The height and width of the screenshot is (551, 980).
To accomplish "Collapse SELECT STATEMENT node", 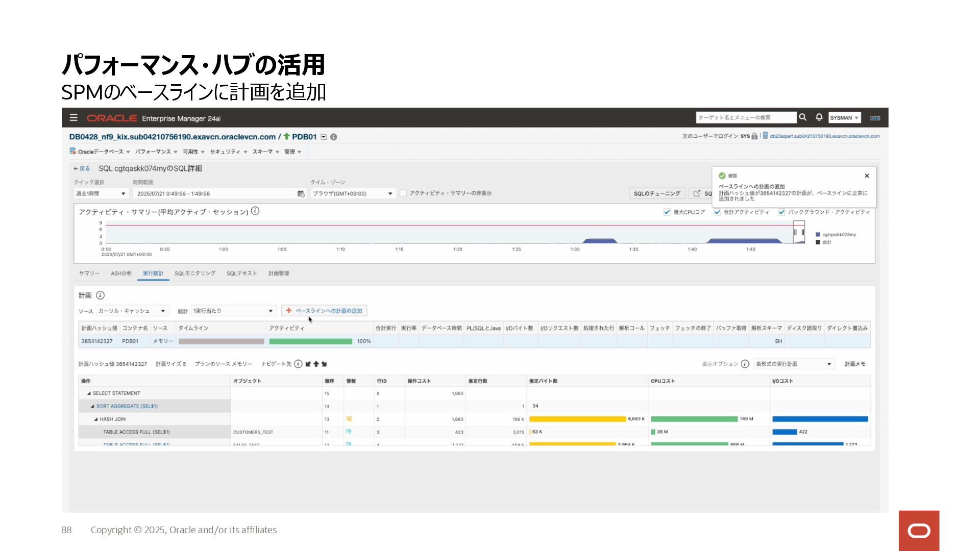I will pyautogui.click(x=89, y=393).
